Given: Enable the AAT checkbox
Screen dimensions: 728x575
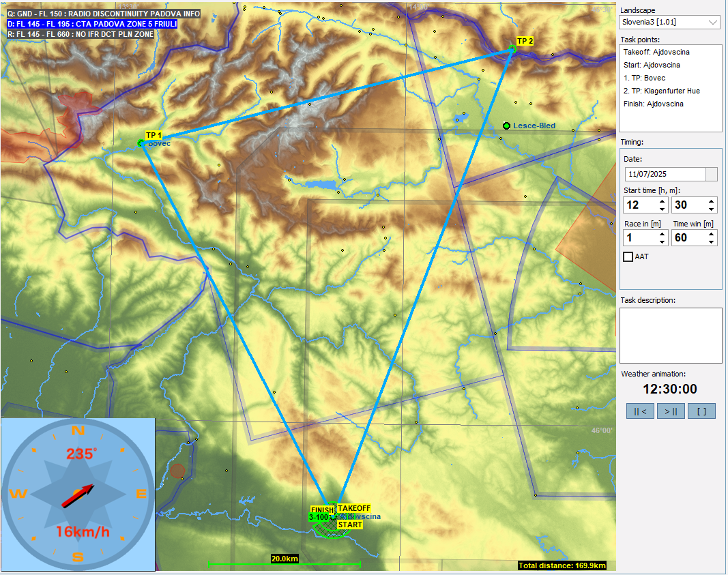Looking at the screenshot, I should [x=628, y=257].
